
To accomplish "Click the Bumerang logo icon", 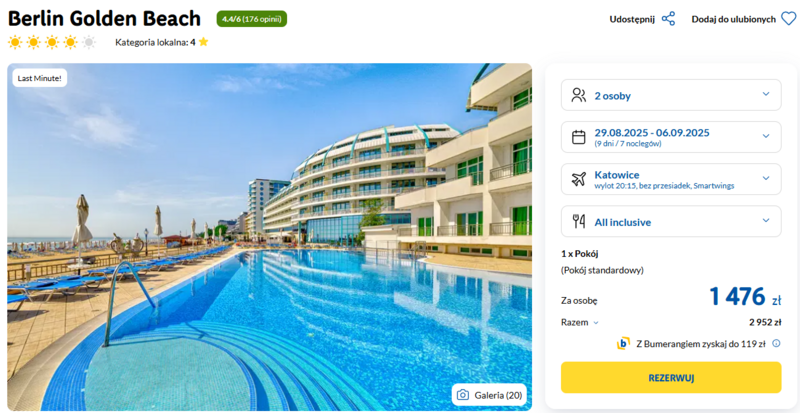I will point(623,344).
